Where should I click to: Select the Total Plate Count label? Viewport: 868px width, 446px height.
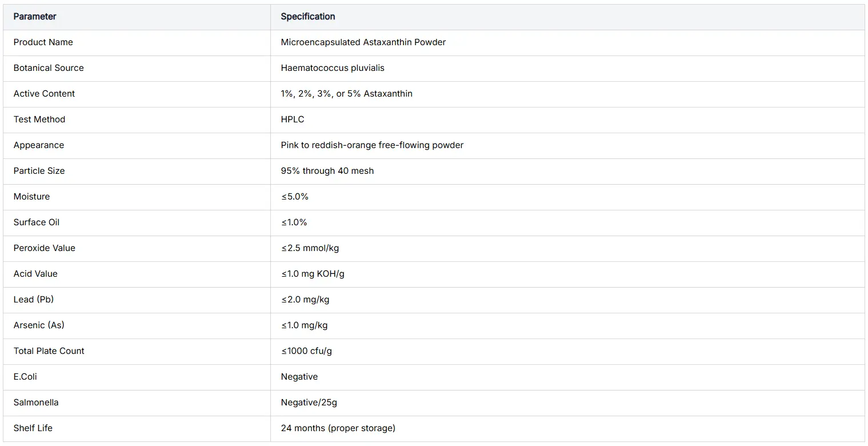tap(49, 351)
